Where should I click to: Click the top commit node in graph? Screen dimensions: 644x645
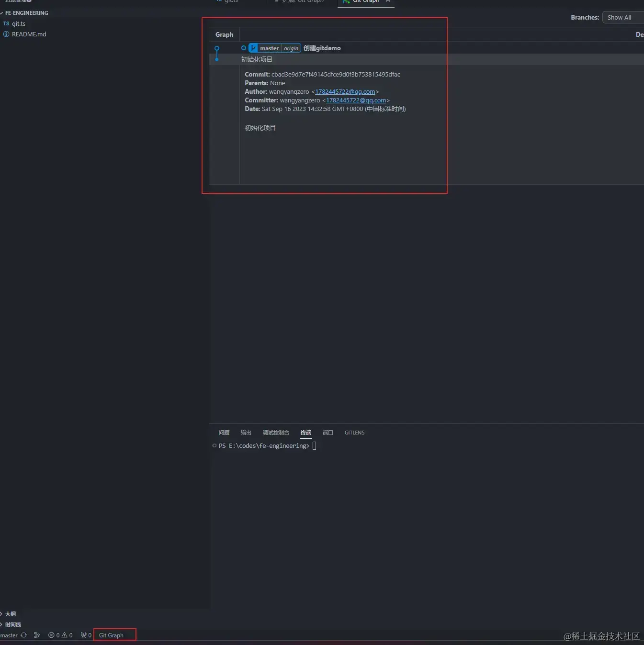[217, 48]
